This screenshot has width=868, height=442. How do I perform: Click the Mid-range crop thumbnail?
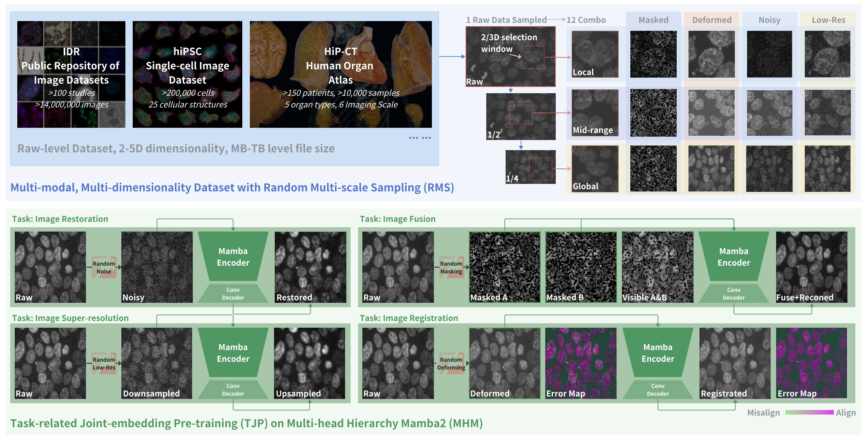(x=595, y=113)
